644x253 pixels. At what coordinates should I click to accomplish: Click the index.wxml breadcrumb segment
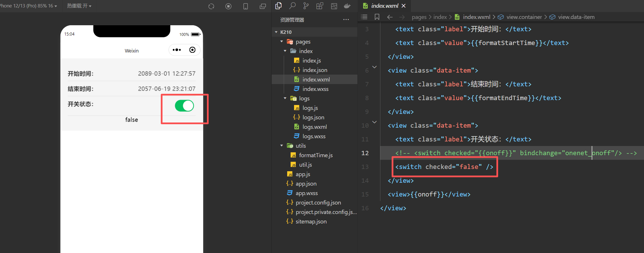pyautogui.click(x=476, y=17)
